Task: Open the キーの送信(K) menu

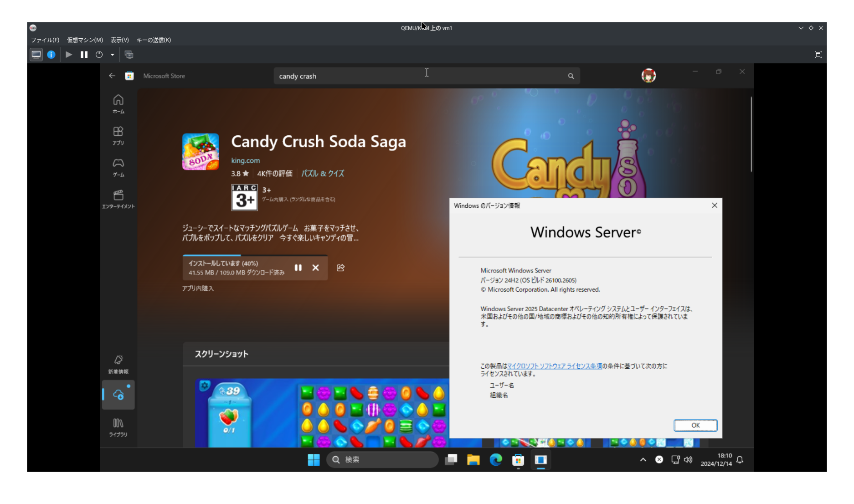Action: (x=154, y=40)
